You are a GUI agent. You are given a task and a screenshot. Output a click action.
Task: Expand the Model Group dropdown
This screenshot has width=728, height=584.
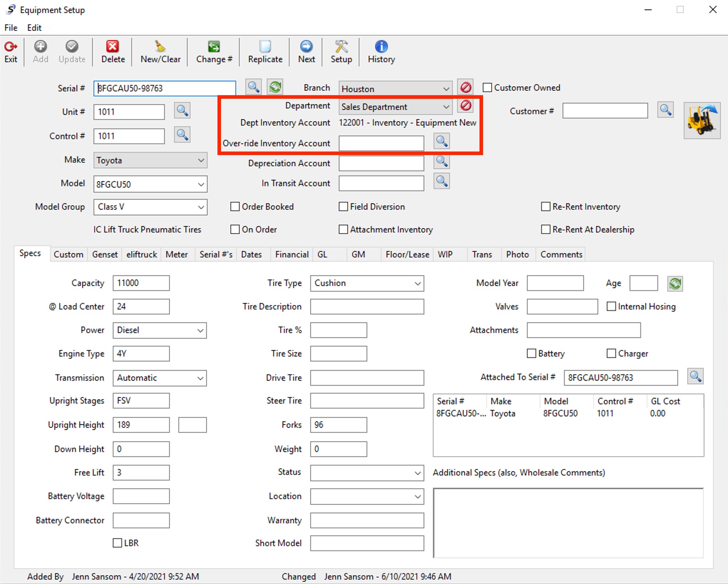click(201, 207)
